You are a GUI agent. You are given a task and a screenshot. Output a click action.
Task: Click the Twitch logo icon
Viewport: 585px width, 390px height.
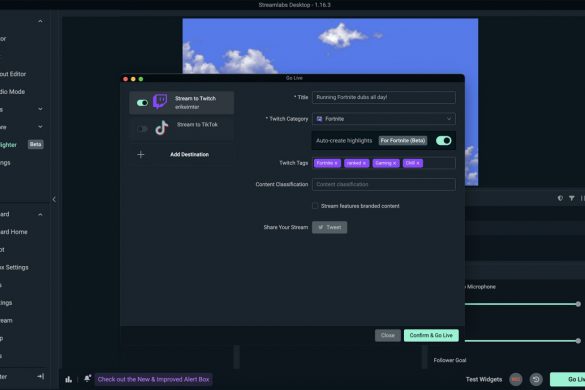160,101
